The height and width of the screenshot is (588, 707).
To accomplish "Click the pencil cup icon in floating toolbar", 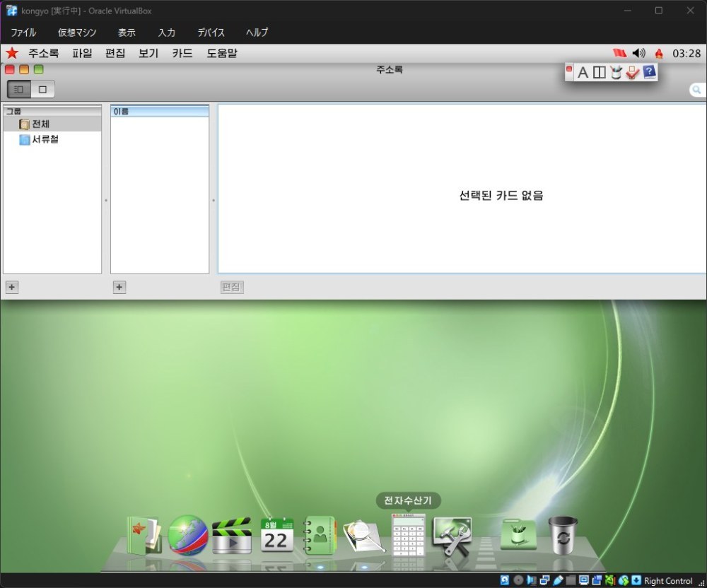I will (x=616, y=72).
